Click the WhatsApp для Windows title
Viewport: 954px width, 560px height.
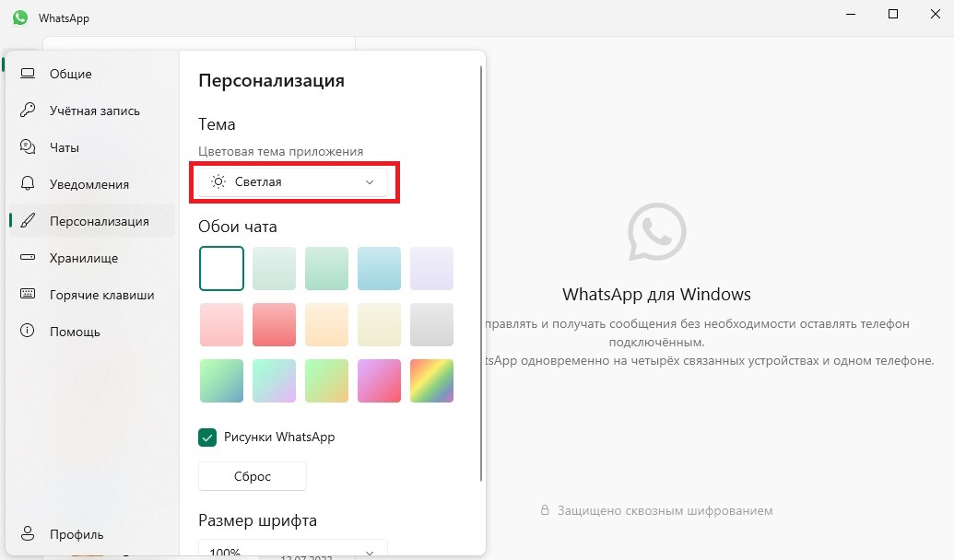(656, 295)
